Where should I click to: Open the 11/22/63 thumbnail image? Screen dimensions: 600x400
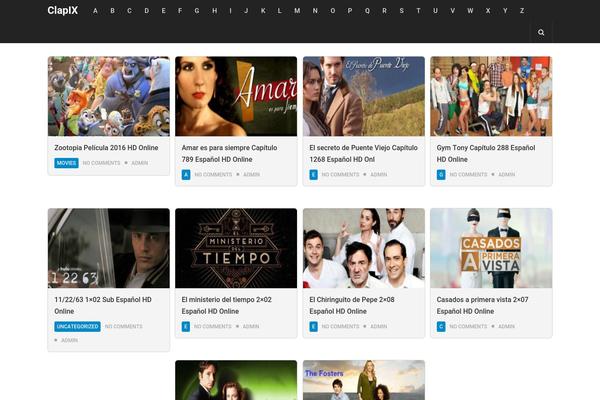[109, 248]
